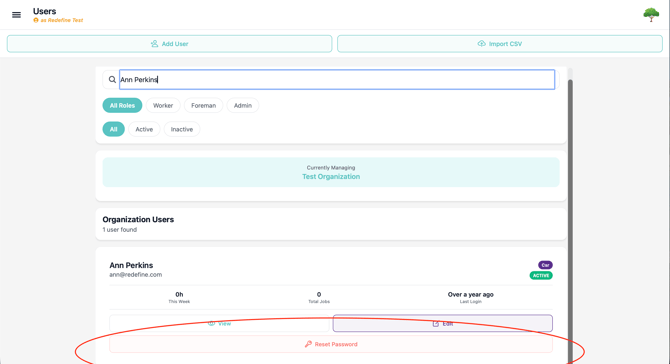Click the Ann Perkins user name

131,265
